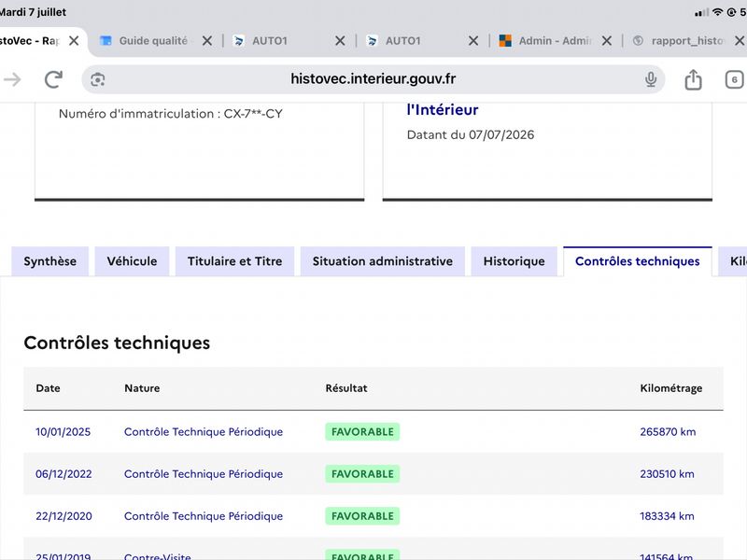Tap the microphone icon in address bar
Image resolution: width=747 pixels, height=560 pixels.
pyautogui.click(x=651, y=79)
